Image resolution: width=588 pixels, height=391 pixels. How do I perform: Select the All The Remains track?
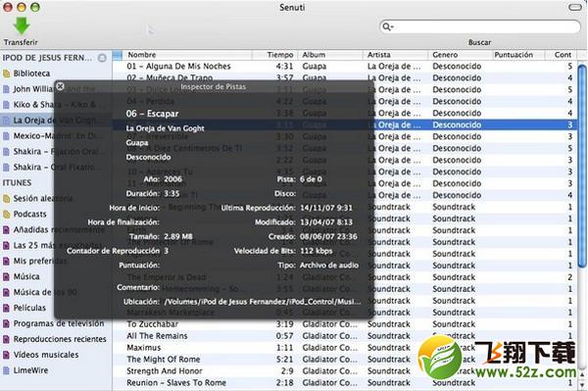(x=344, y=336)
